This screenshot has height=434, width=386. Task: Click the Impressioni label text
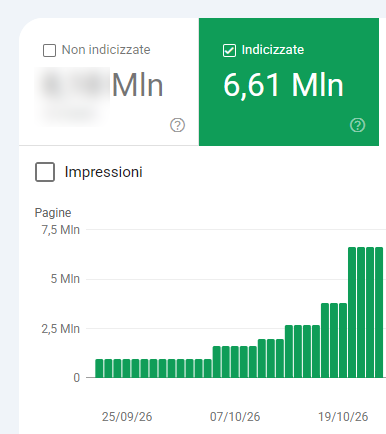pyautogui.click(x=104, y=172)
